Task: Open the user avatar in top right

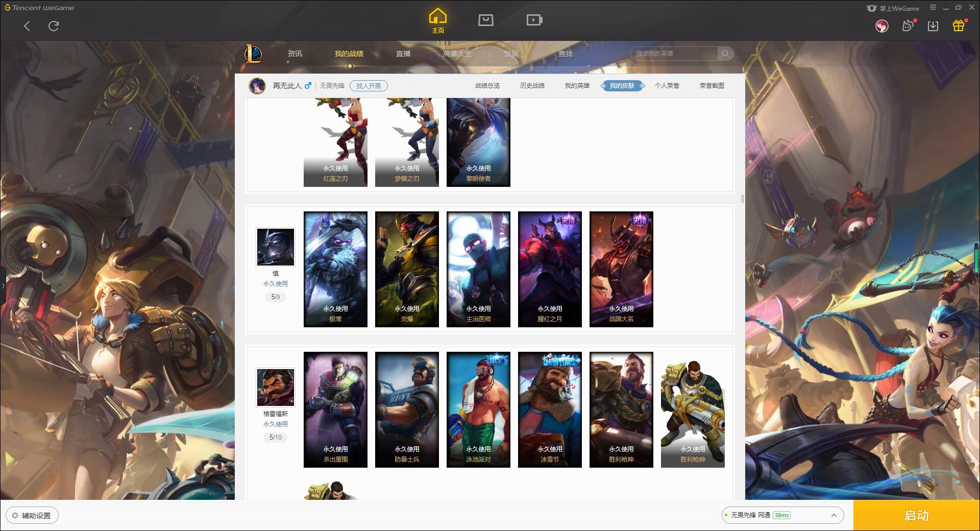Action: tap(881, 26)
